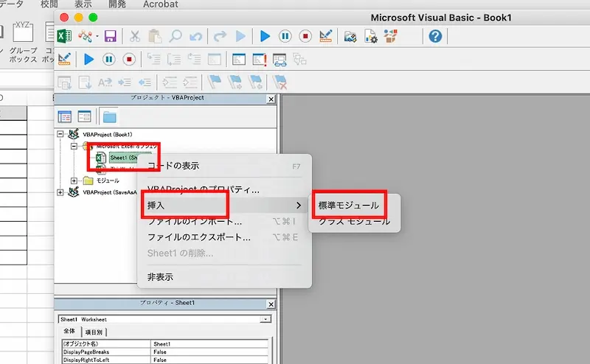Image resolution: width=590 pixels, height=364 pixels.
Task: Collapse the VBAProject (Book1) tree node
Action: point(60,134)
